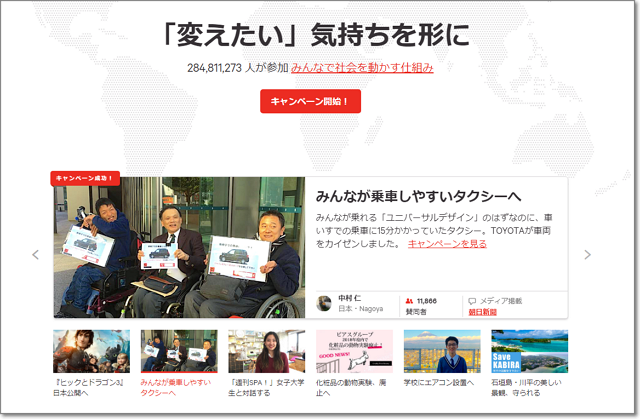Click the 石垣島・川平の美しい景観 caption
This screenshot has width=640, height=419.
click(529, 388)
